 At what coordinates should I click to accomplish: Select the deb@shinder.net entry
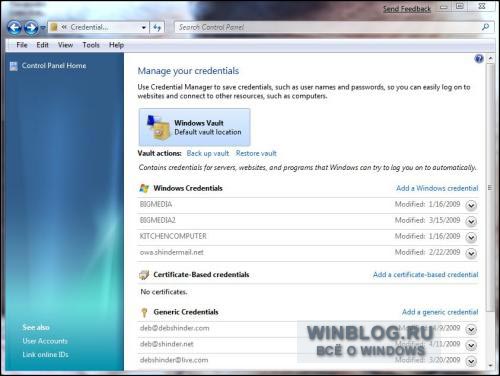pos(166,344)
